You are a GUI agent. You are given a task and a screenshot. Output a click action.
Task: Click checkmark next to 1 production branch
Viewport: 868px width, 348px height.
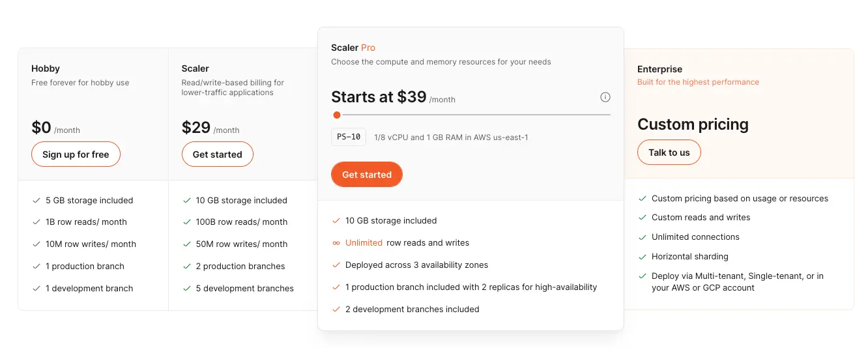click(36, 267)
